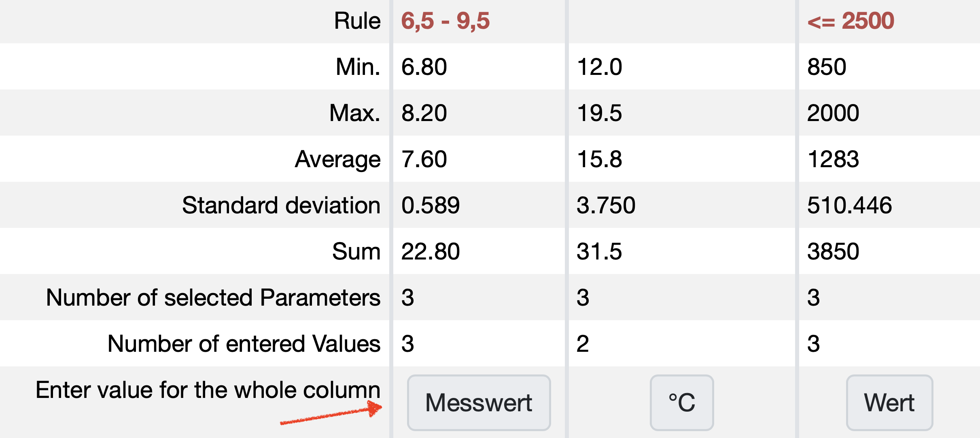
Task: Select the Max. value 2000 cell
Action: [833, 113]
